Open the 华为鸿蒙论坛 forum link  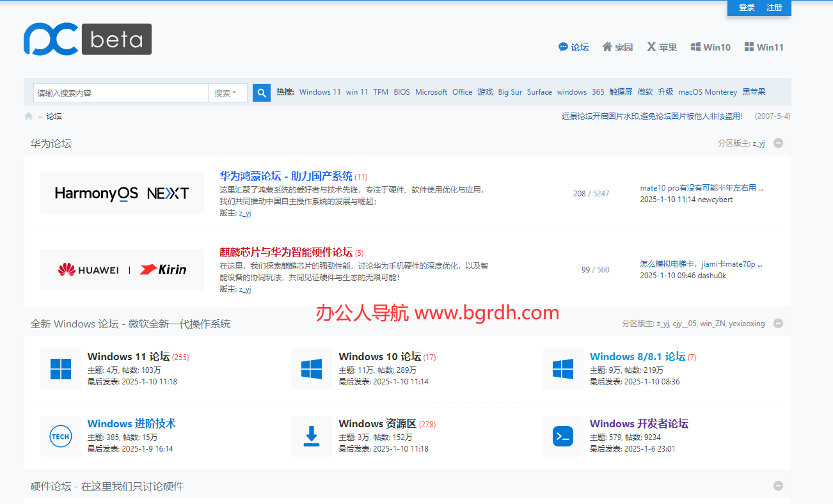click(x=286, y=176)
